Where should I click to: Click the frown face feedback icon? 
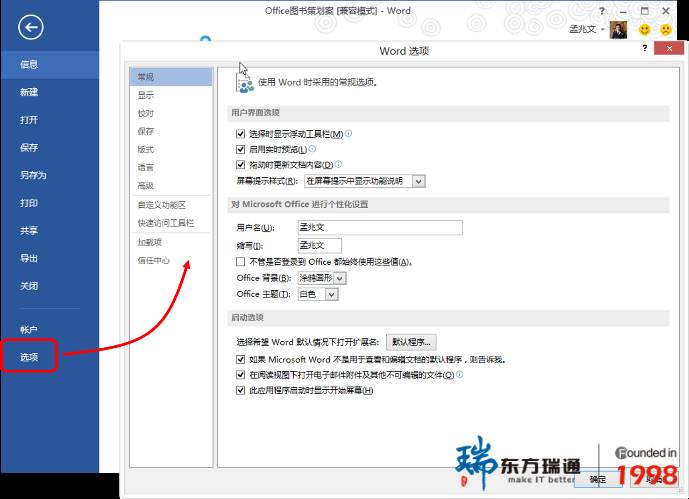pos(666,30)
